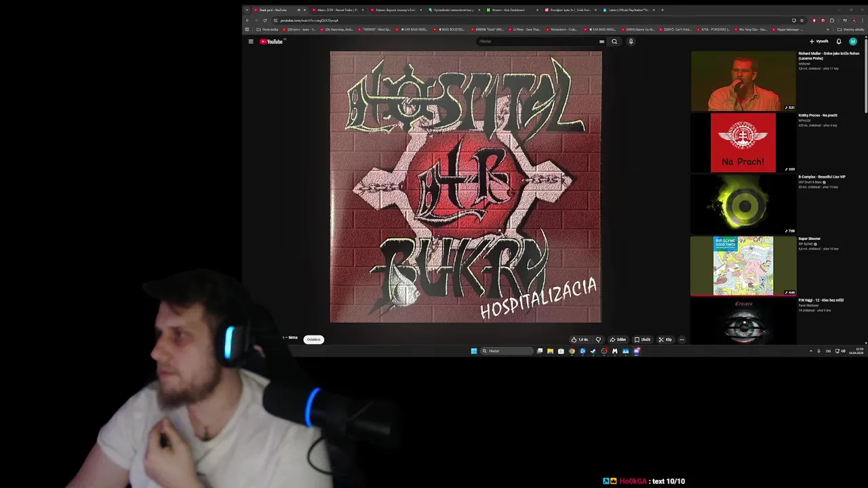The width and height of the screenshot is (868, 488).
Task: Share the video with Sdílet
Action: [x=618, y=340]
